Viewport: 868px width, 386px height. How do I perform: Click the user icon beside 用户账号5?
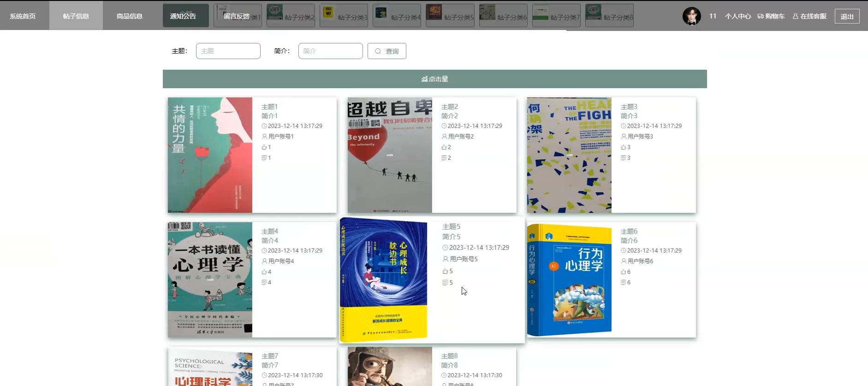[x=446, y=259]
